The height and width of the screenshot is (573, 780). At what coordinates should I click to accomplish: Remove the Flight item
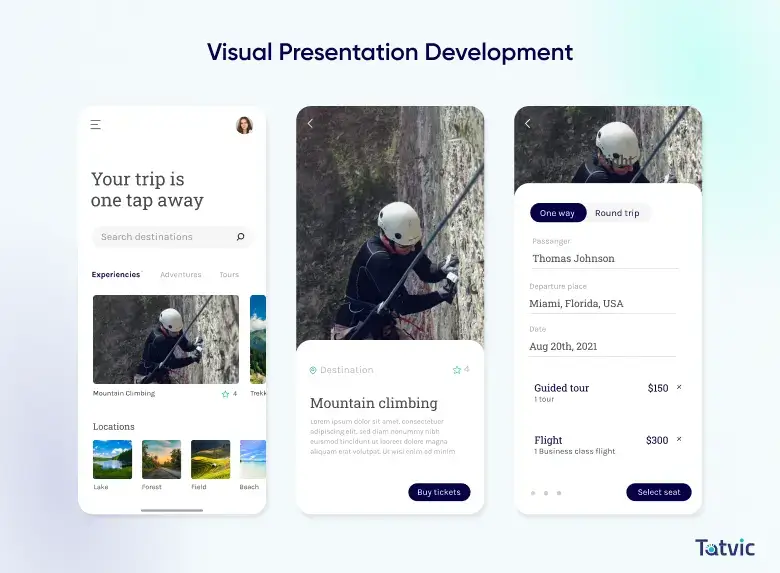coord(679,439)
